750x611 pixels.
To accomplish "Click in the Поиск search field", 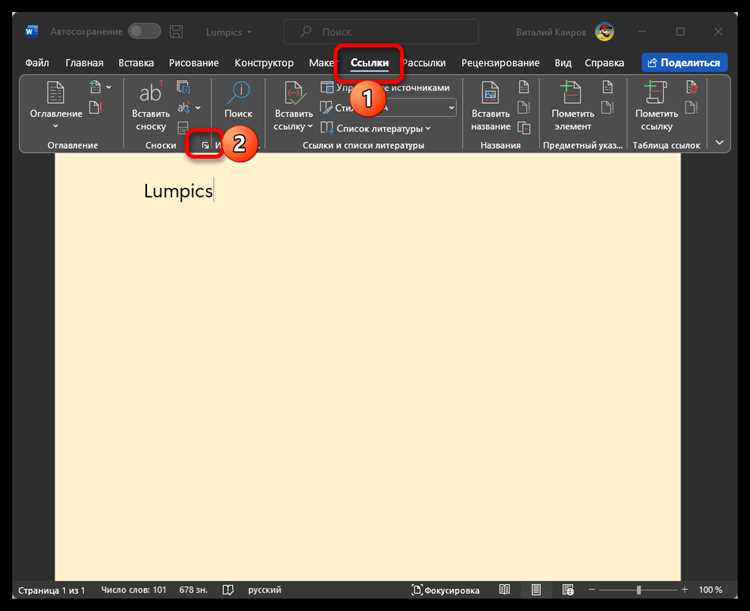I will [x=381, y=32].
